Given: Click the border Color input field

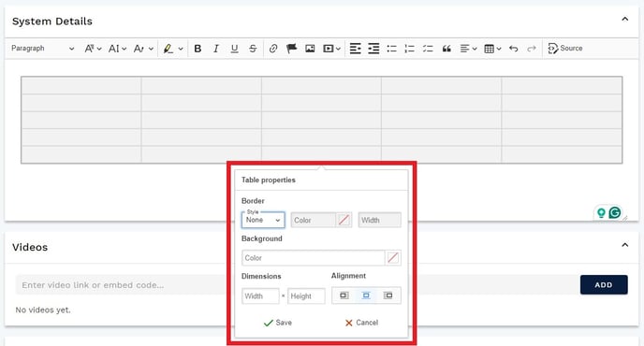Looking at the screenshot, I should (x=314, y=220).
